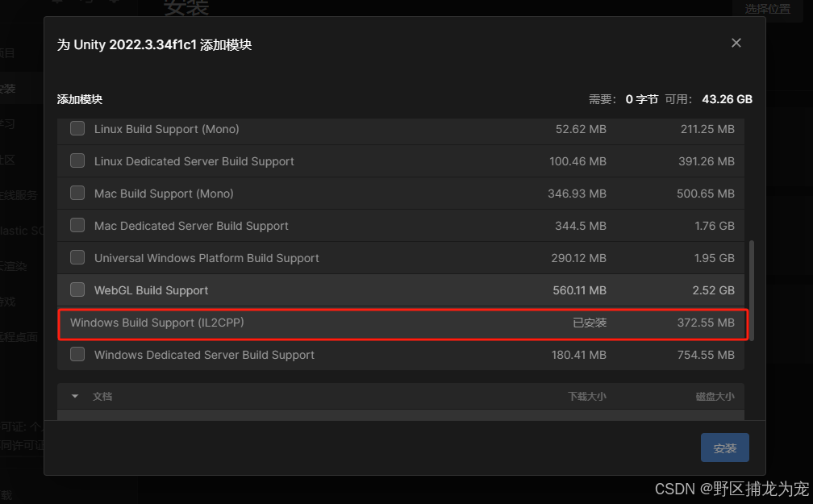The height and width of the screenshot is (504, 813).
Task: Click 1.76 GB disk size value
Action: (715, 226)
